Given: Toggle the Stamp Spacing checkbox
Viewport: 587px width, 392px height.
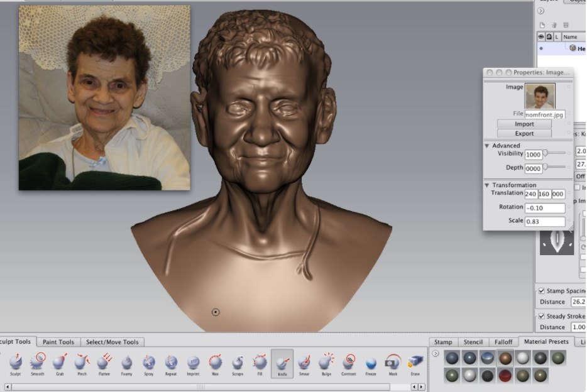Looking at the screenshot, I should coord(541,291).
